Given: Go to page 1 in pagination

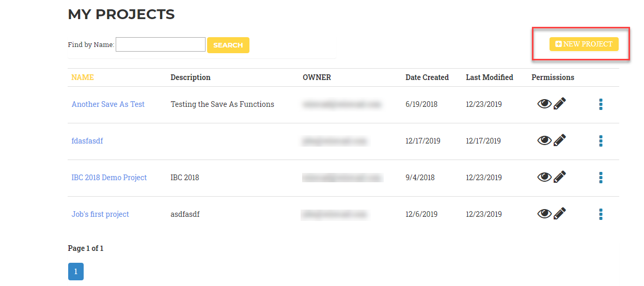Looking at the screenshot, I should [76, 272].
